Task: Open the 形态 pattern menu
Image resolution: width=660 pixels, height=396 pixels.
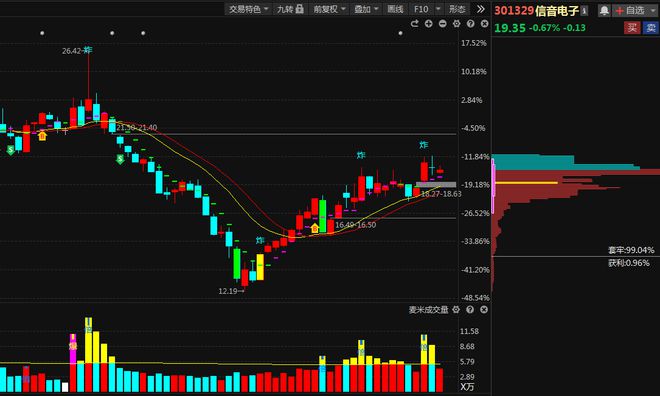Action: [x=457, y=9]
